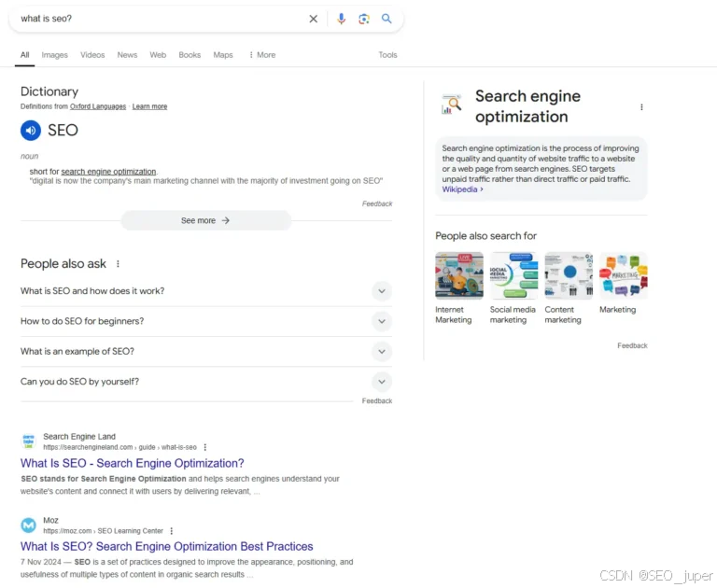
Task: Open options dots for Moz result
Action: point(172,531)
